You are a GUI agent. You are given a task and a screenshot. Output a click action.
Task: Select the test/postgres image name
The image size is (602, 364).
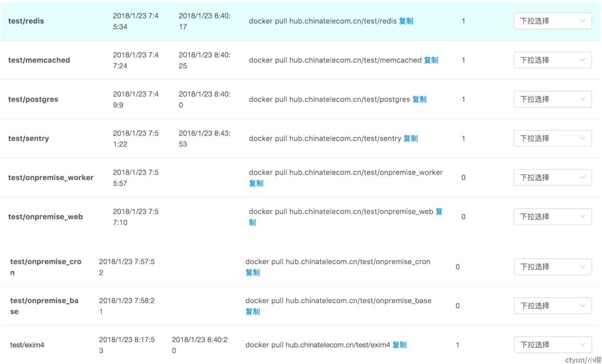click(33, 100)
